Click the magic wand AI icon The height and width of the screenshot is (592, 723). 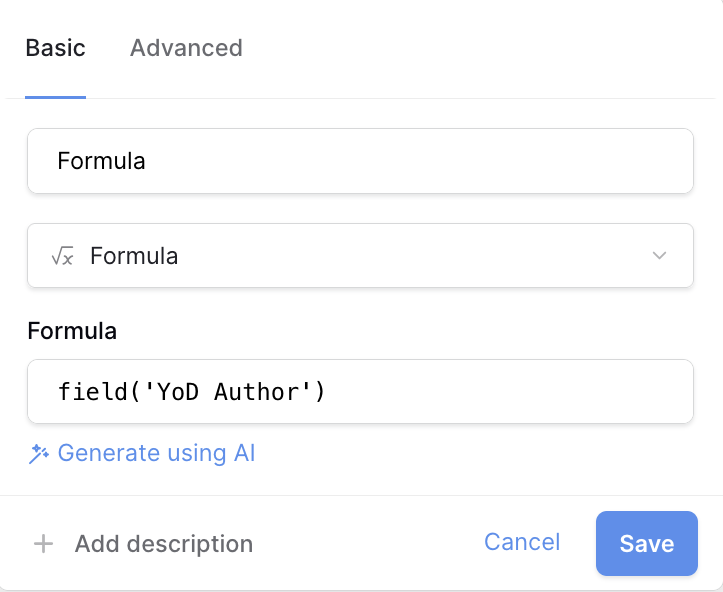tap(39, 454)
